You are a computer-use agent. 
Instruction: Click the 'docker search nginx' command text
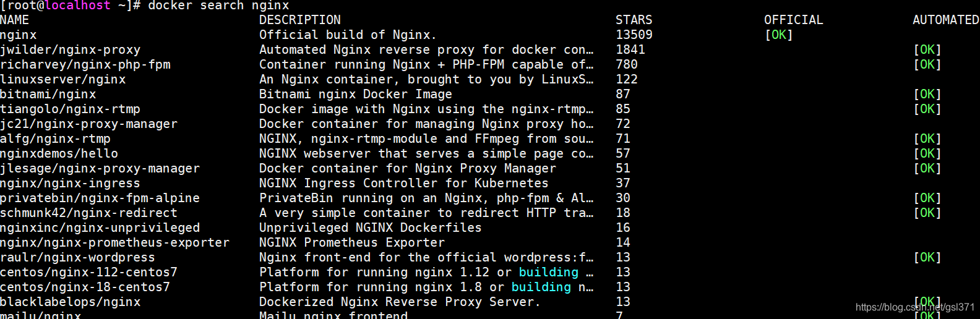tap(218, 6)
